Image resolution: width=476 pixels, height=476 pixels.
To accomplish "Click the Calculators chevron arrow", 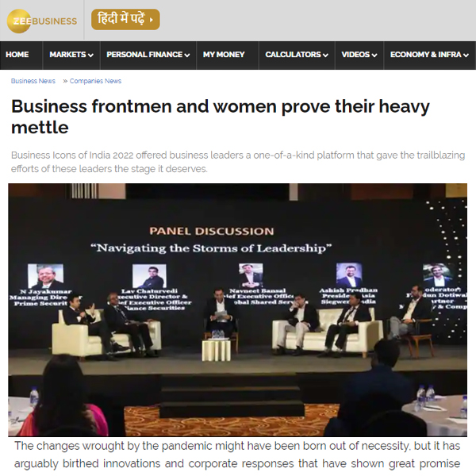I will tap(325, 56).
